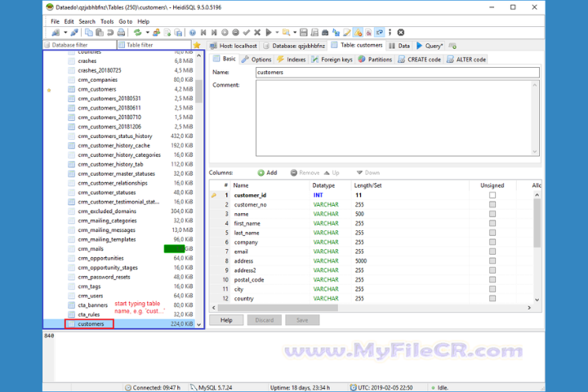Switch to the Data tab
This screenshot has width=588, height=392.
tap(399, 46)
